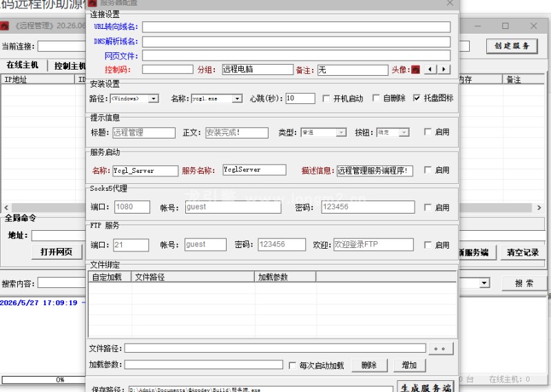551x392 pixels.
Task: Focus the DNS解析域名 input field
Action: coord(296,41)
